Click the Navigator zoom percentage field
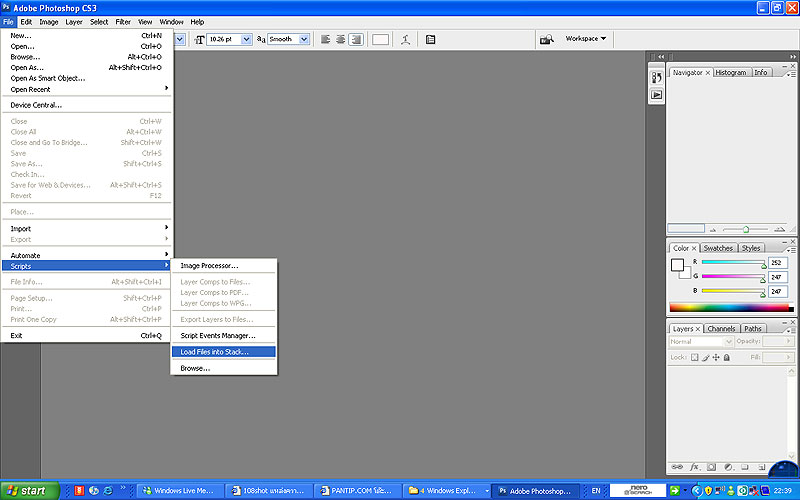Screen dimensions: 800x500 (686, 229)
